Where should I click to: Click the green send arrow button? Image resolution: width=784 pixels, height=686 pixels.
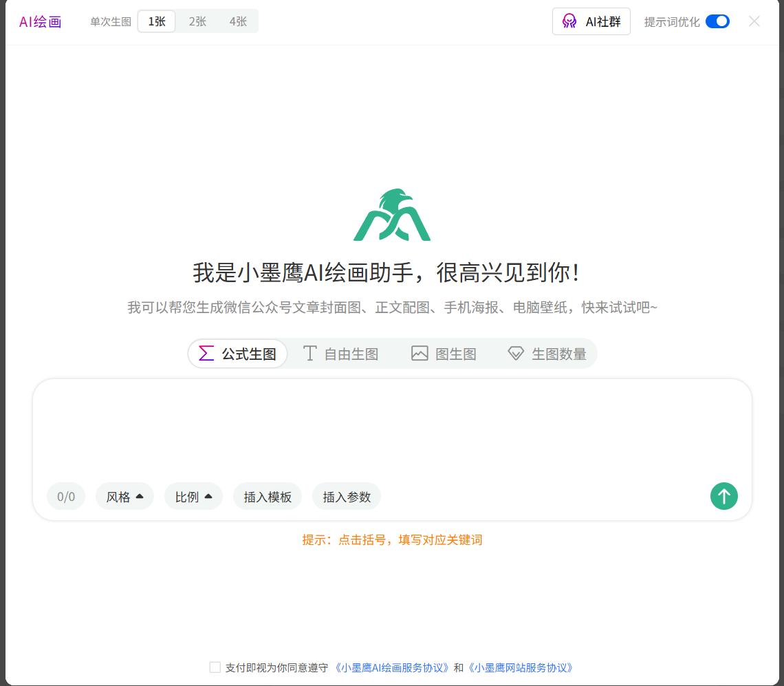(x=723, y=496)
